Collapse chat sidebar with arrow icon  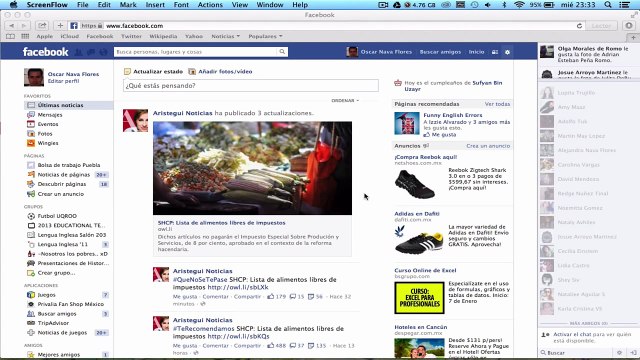click(x=633, y=353)
